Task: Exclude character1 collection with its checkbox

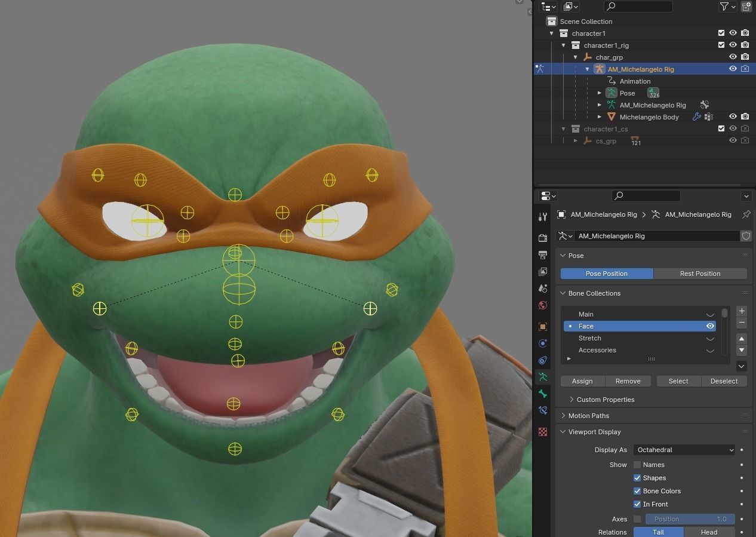Action: (721, 33)
